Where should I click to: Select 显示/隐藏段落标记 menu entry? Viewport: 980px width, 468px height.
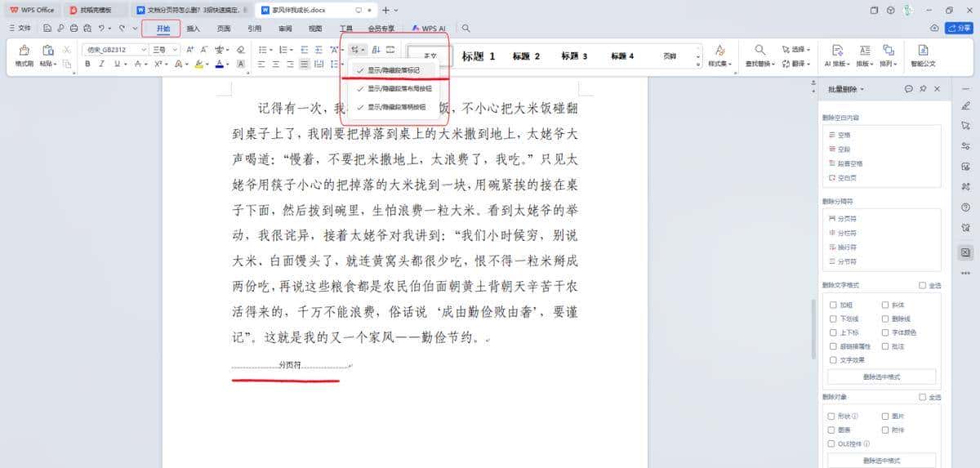coord(394,70)
